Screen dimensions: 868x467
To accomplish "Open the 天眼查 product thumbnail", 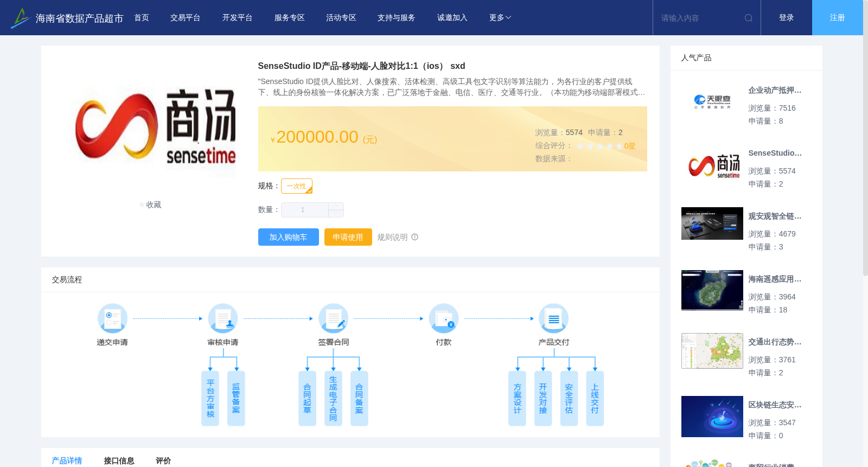I will click(x=712, y=101).
